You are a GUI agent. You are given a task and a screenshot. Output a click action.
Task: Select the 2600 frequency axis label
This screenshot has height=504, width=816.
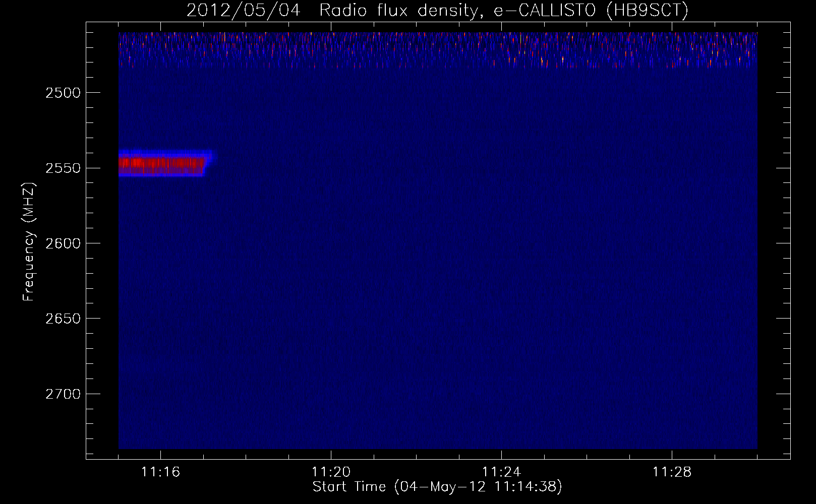pyautogui.click(x=63, y=243)
